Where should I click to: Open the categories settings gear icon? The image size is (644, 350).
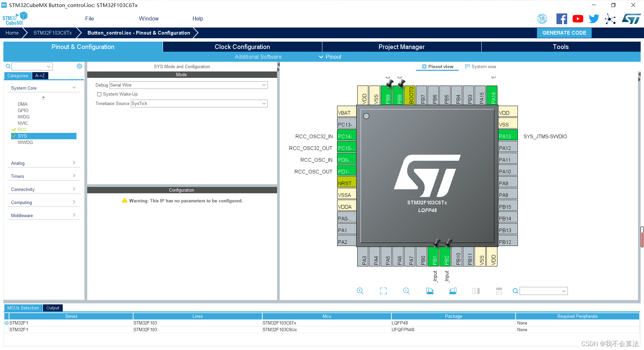pos(79,66)
